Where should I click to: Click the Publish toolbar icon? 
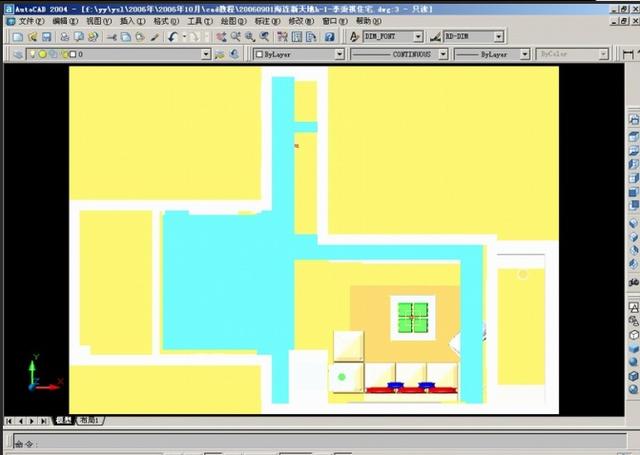pos(93,37)
